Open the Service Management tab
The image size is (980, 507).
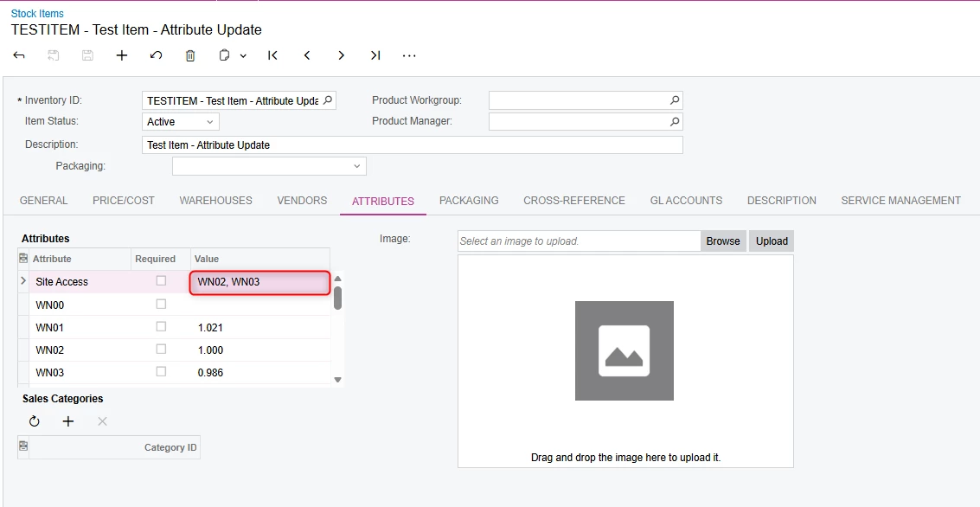click(900, 201)
